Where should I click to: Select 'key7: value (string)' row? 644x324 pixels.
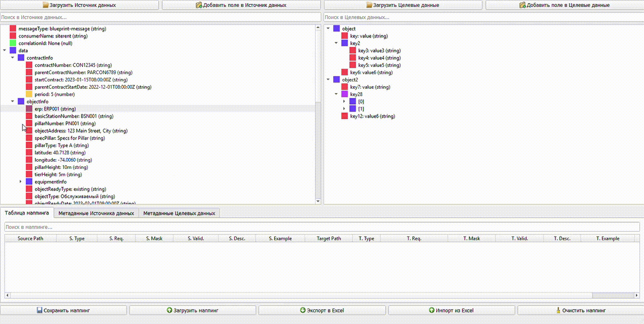pyautogui.click(x=370, y=87)
